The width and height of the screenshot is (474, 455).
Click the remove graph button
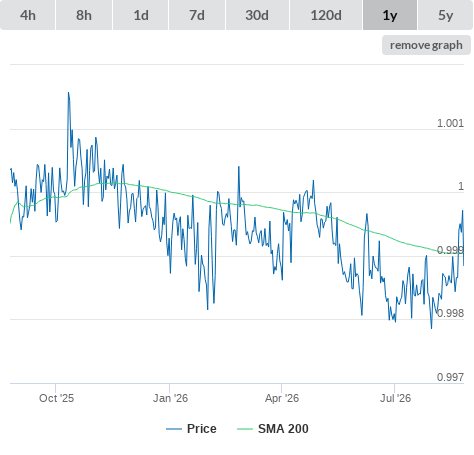click(x=426, y=45)
